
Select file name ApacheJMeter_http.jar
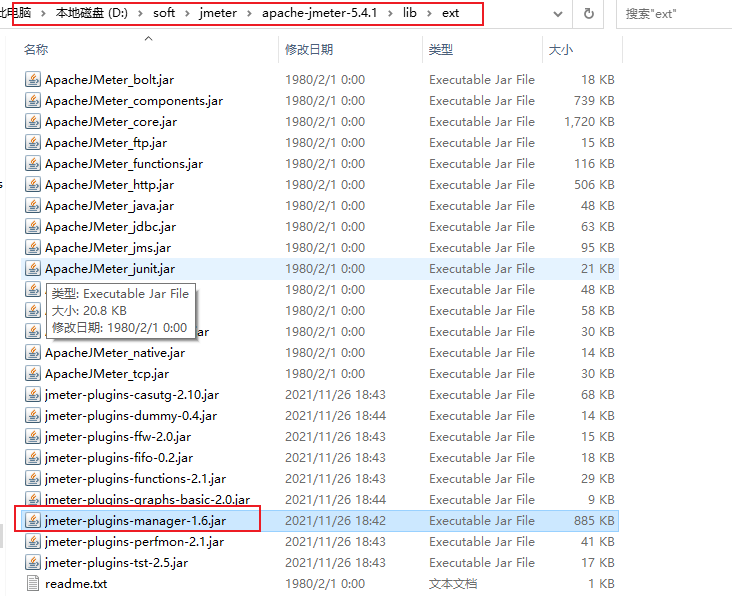[109, 185]
